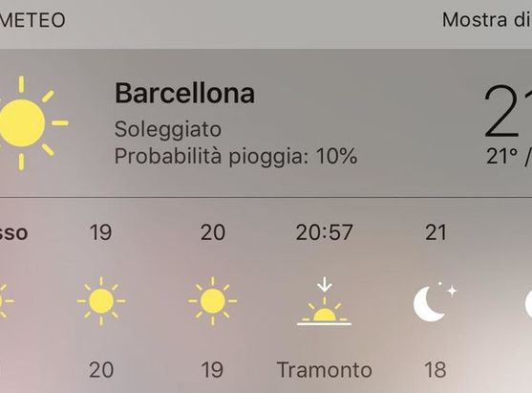Select the sun icon under hour 19
The width and height of the screenshot is (532, 393).
[101, 301]
